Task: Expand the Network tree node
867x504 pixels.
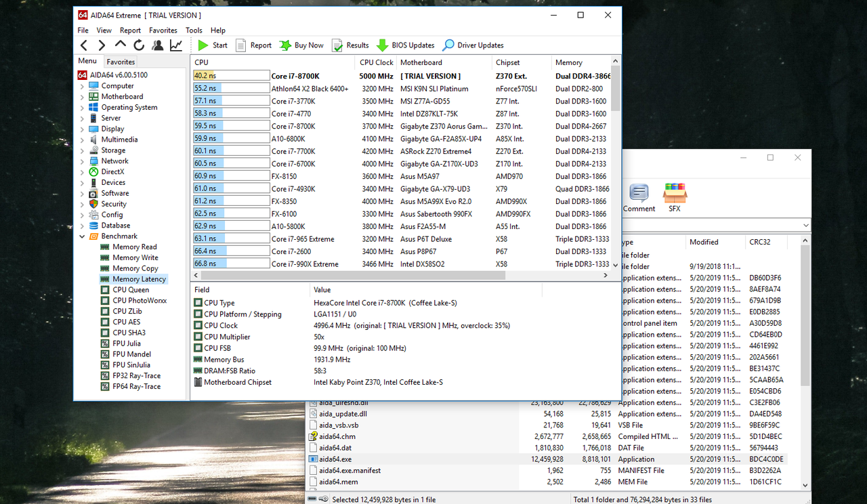Action: click(83, 161)
